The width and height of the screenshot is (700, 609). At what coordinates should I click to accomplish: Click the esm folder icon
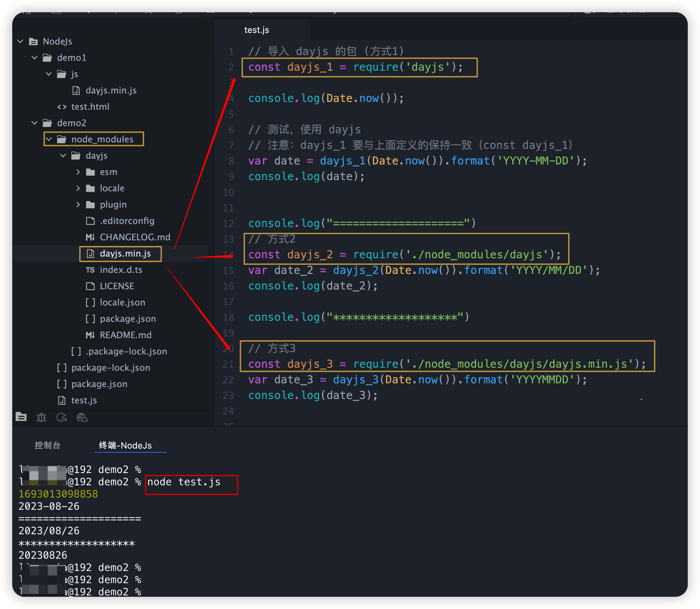click(90, 172)
